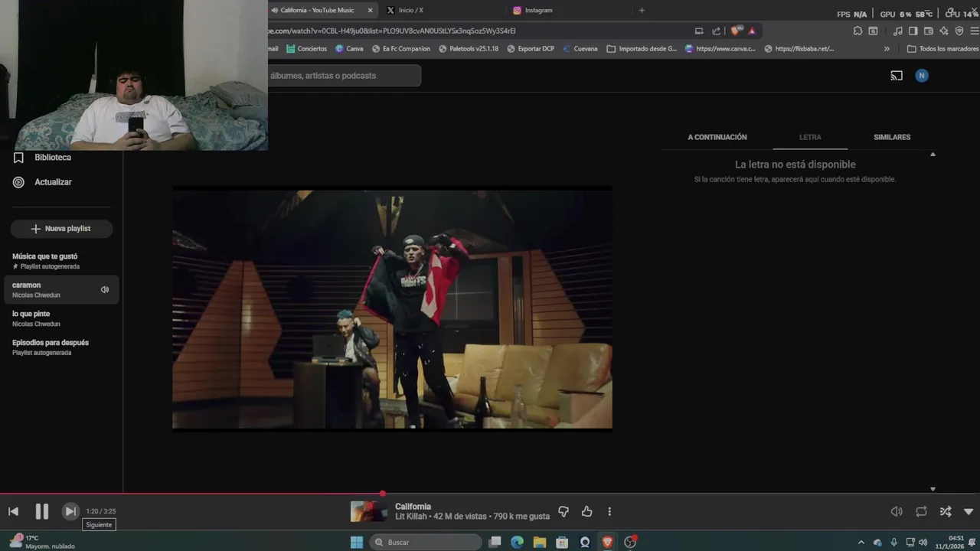Click the California album thumbnail in player bar
The image size is (980, 551).
pyautogui.click(x=368, y=511)
